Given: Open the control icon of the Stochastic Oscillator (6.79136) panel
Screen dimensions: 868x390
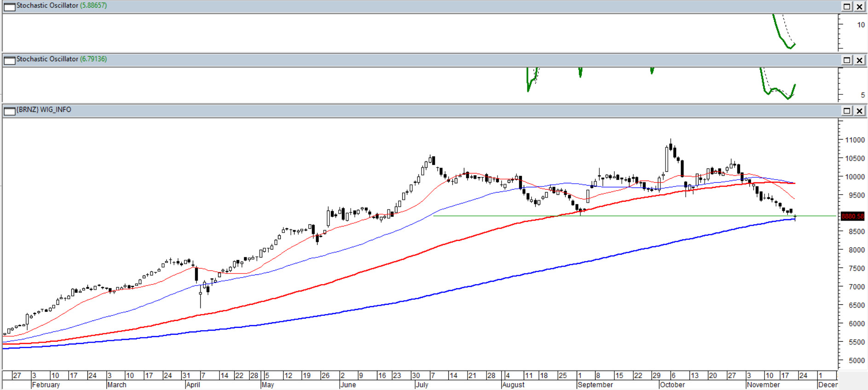Looking at the screenshot, I should pos(9,60).
